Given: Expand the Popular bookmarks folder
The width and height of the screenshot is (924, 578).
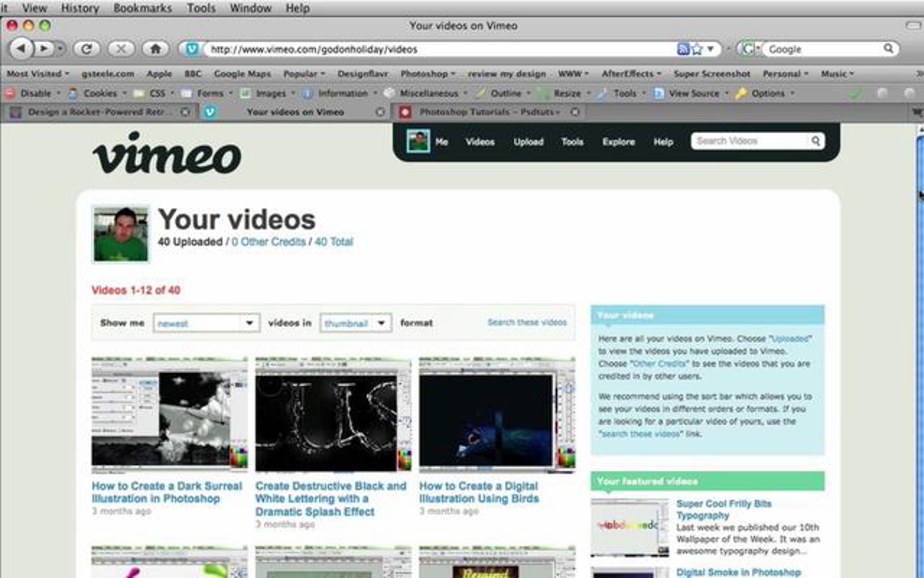Looking at the screenshot, I should [304, 74].
